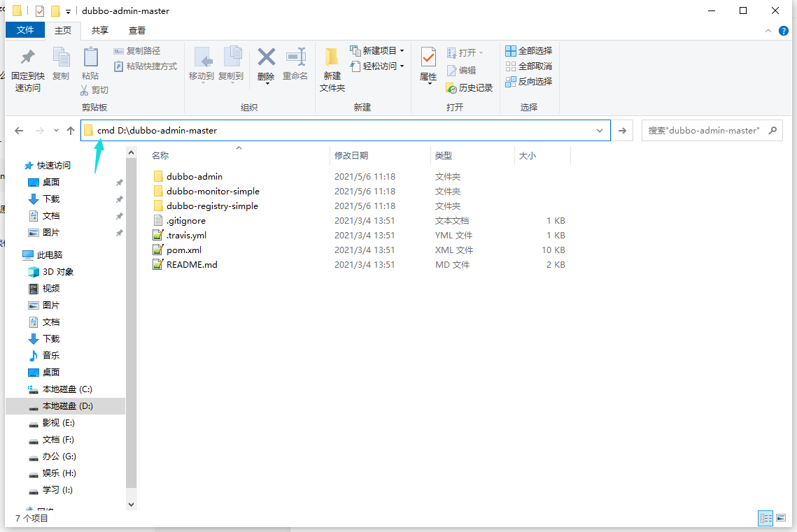This screenshot has width=797, height=532.
Task: Click 此电脑 in navigation pane
Action: coord(49,255)
